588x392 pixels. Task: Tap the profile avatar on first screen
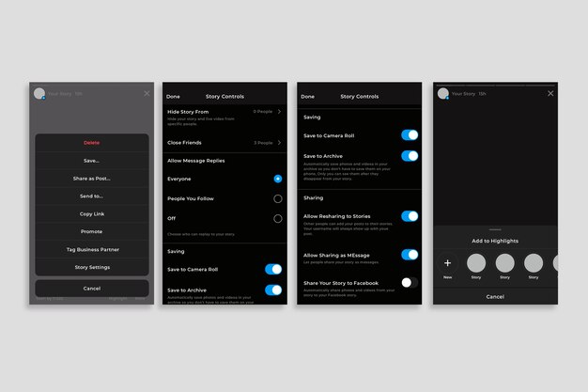(39, 93)
